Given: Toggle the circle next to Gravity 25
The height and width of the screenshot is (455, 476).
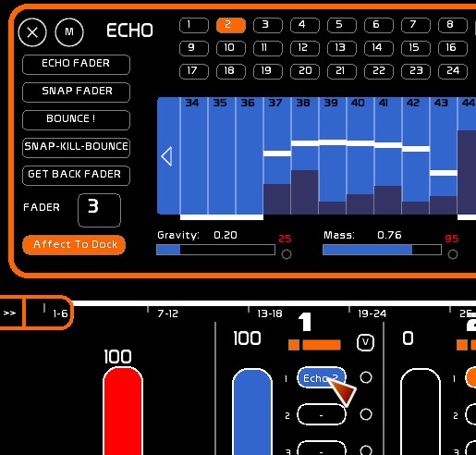Looking at the screenshot, I should coord(287,254).
